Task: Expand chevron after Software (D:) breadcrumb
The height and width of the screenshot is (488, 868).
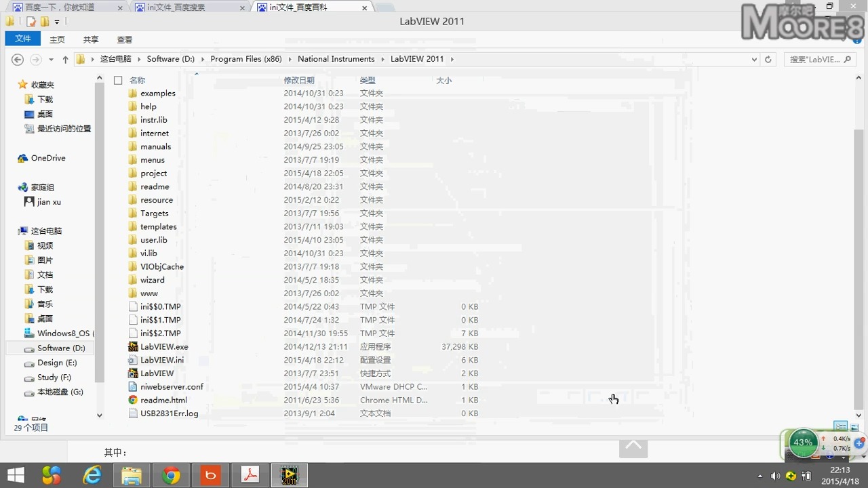Action: 202,60
